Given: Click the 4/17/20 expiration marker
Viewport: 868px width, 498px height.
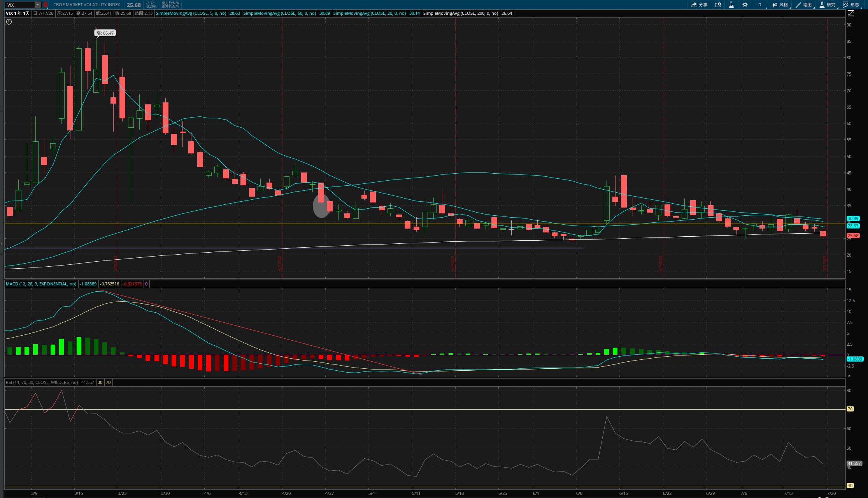Looking at the screenshot, I should coord(280,263).
